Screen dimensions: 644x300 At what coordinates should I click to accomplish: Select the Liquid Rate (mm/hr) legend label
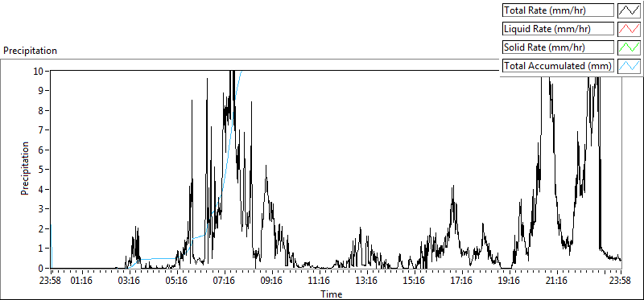pyautogui.click(x=558, y=29)
